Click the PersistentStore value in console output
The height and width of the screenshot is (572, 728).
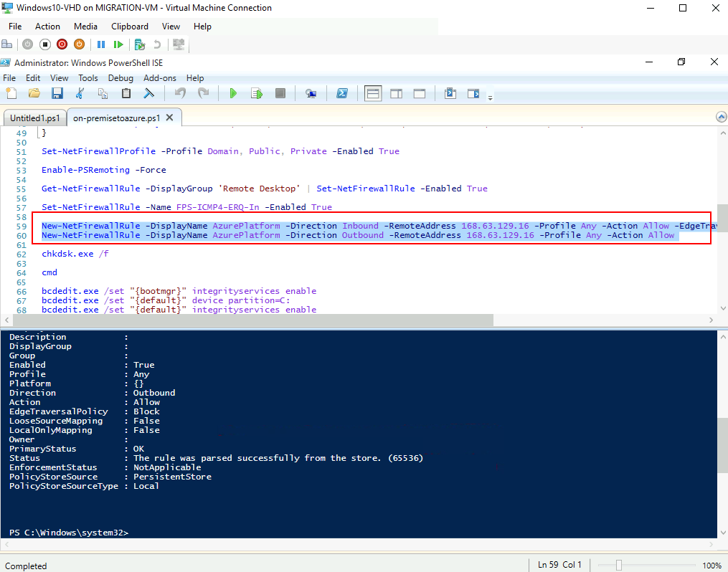click(x=172, y=477)
